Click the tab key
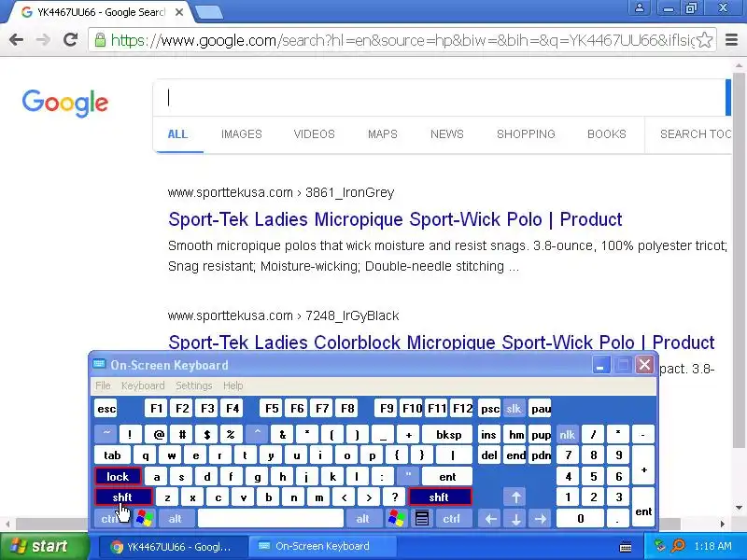This screenshot has width=747, height=560. (x=112, y=455)
